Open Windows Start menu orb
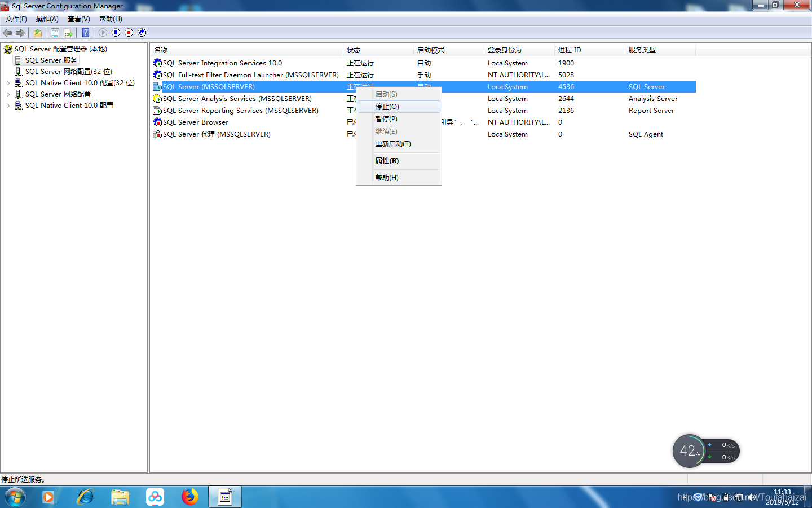 [x=15, y=497]
